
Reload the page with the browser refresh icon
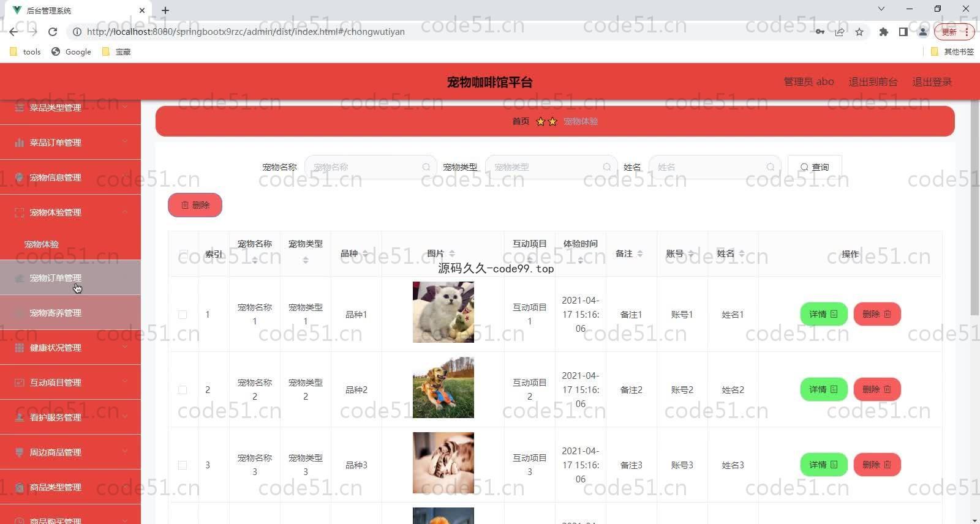tap(53, 32)
